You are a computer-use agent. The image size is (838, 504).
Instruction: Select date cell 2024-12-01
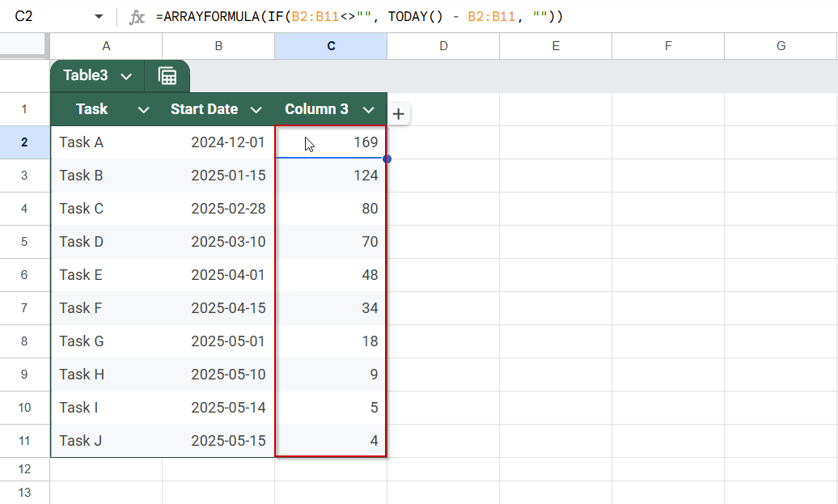tap(218, 142)
